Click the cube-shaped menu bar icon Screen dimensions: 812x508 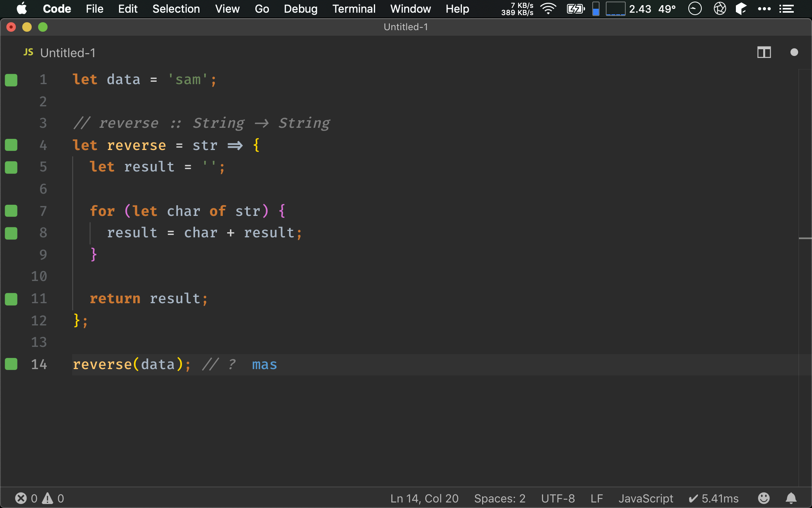741,8
